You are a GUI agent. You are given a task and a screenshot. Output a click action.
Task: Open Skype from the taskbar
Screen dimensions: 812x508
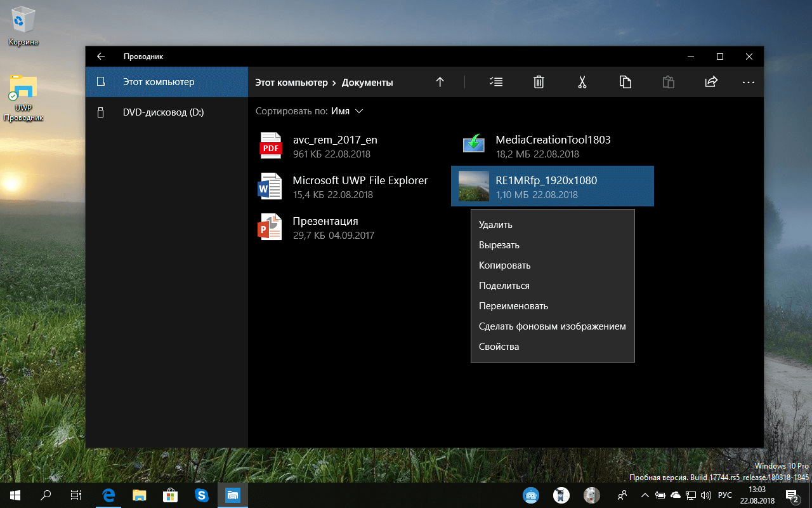click(x=202, y=495)
